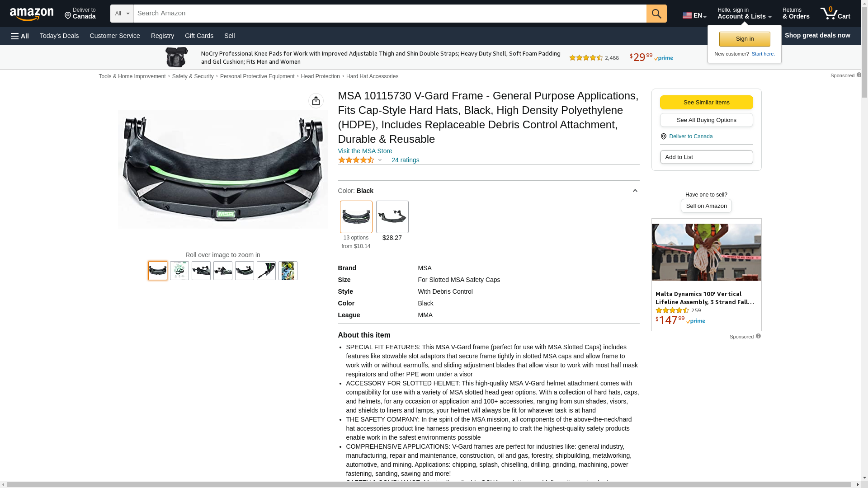Select the Black 13 options color swatch
Image resolution: width=868 pixels, height=488 pixels.
(356, 217)
